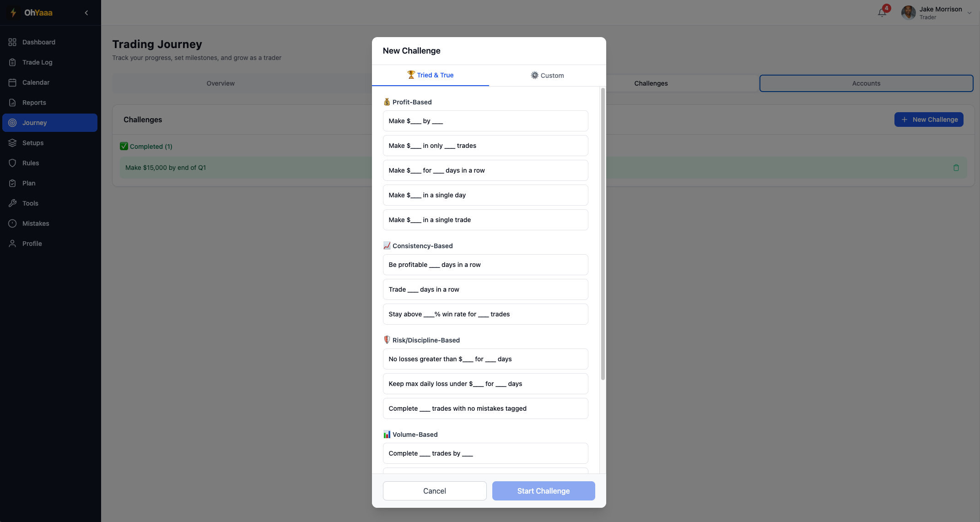Click the Start Challenge button
Image resolution: width=980 pixels, height=522 pixels.
tap(543, 491)
